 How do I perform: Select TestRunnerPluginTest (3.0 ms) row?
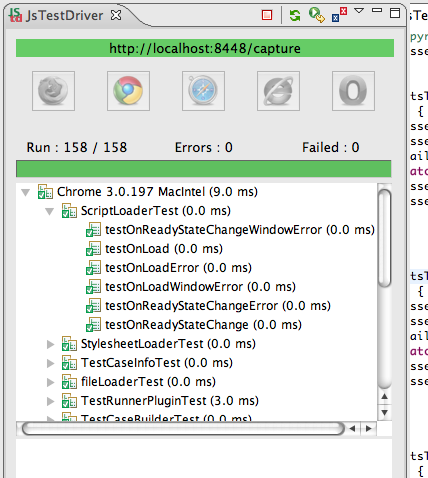pyautogui.click(x=170, y=401)
